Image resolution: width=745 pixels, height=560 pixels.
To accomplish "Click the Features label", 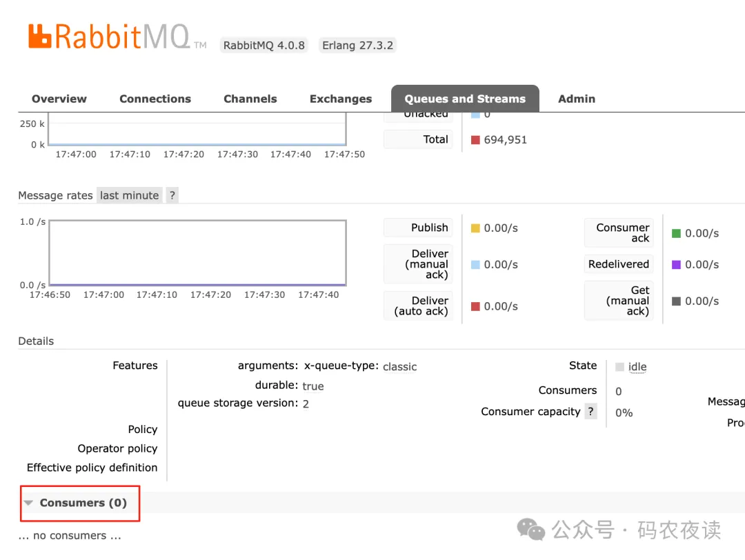I will (135, 366).
